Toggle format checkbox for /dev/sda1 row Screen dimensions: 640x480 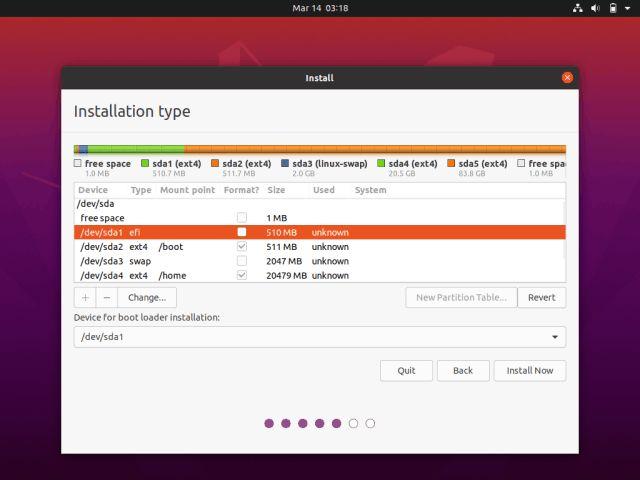pos(242,232)
